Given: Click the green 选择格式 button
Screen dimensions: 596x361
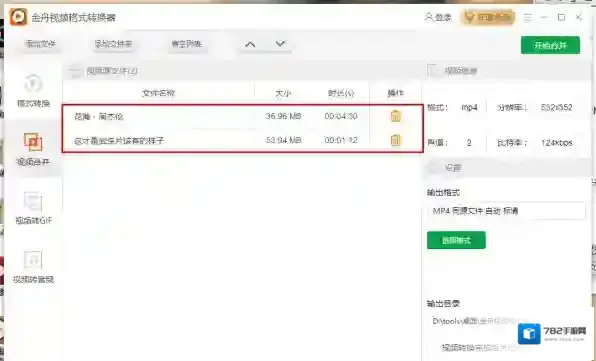Looking at the screenshot, I should (x=456, y=240).
